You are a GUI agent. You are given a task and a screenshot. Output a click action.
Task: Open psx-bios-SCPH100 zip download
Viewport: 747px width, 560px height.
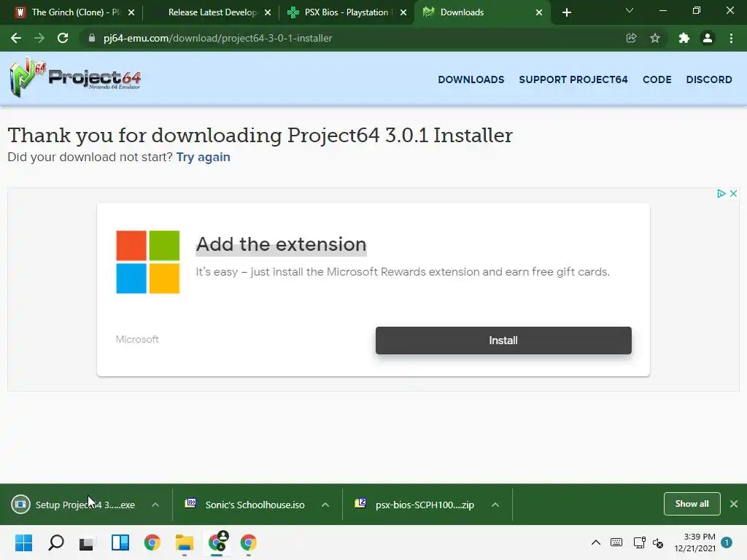415,505
